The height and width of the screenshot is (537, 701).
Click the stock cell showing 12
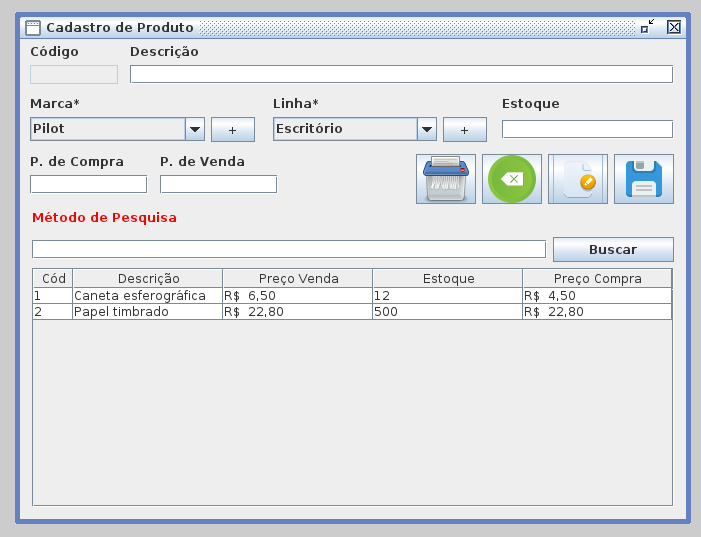tap(448, 296)
